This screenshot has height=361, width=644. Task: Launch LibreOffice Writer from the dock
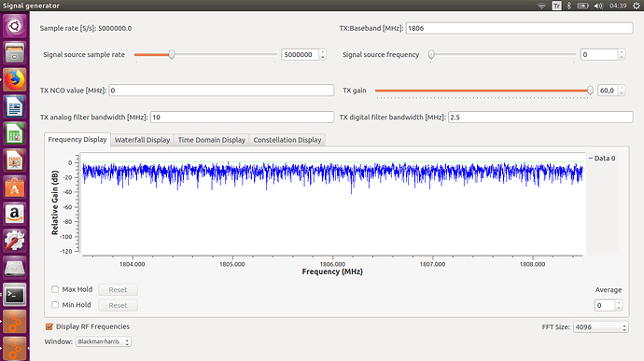pyautogui.click(x=15, y=106)
